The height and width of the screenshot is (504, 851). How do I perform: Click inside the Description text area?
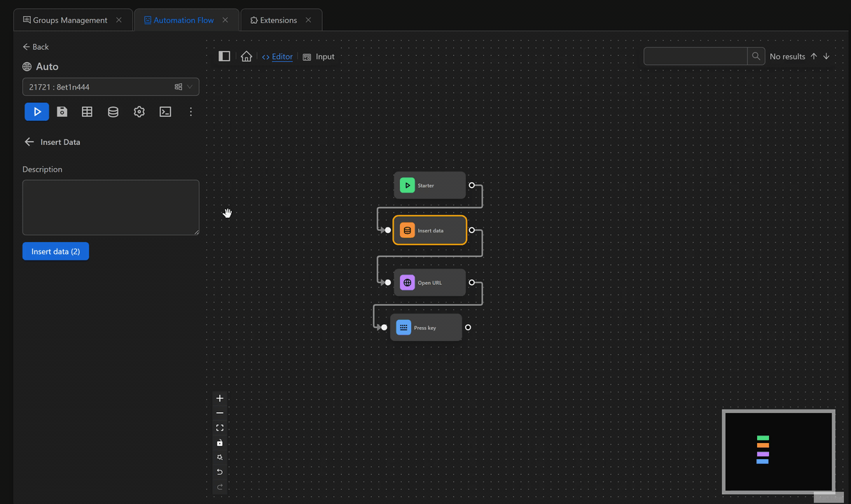[111, 207]
